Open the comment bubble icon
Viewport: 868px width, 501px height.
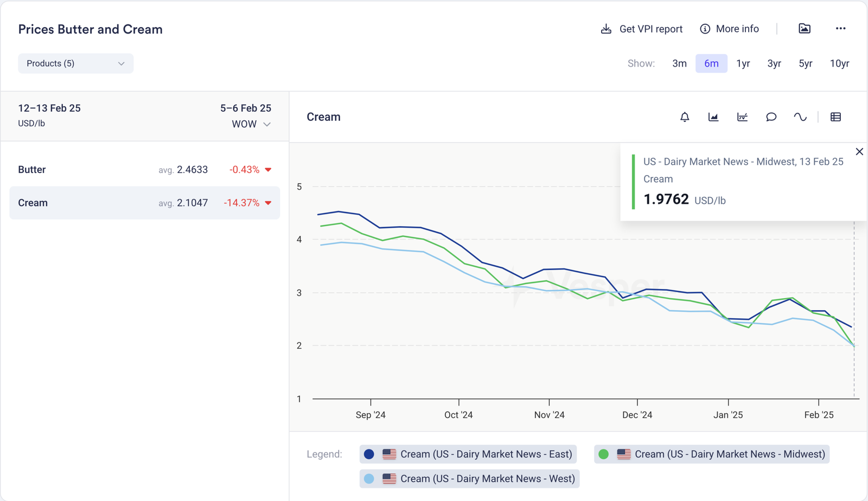pos(771,117)
